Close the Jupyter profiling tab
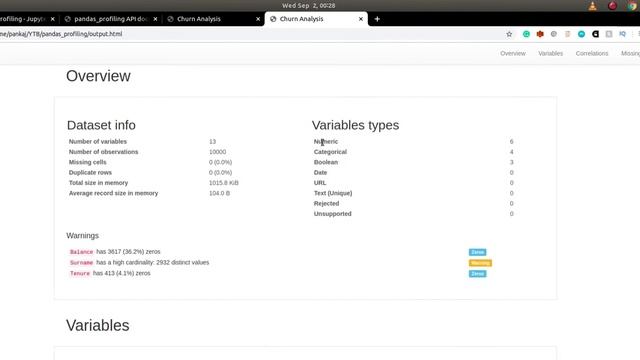 53,19
